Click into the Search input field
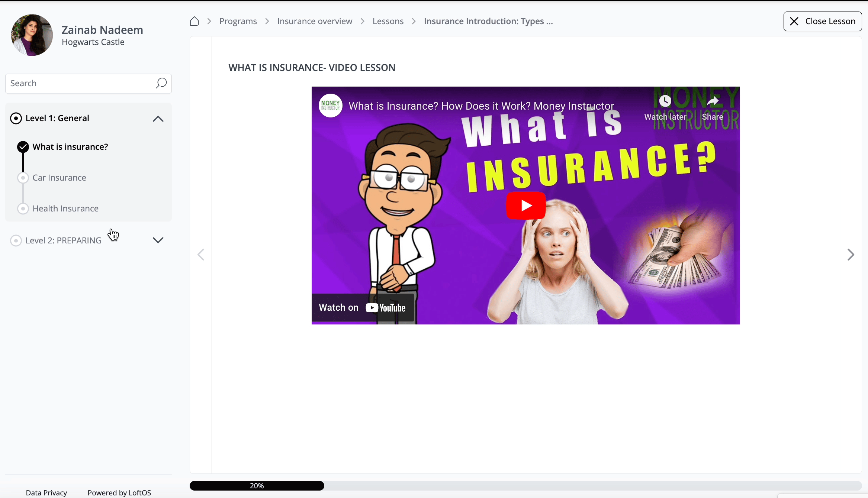This screenshot has height=498, width=868. (x=80, y=83)
